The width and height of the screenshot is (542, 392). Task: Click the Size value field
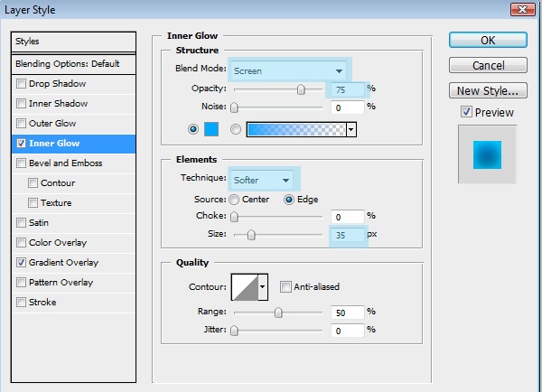pyautogui.click(x=347, y=235)
